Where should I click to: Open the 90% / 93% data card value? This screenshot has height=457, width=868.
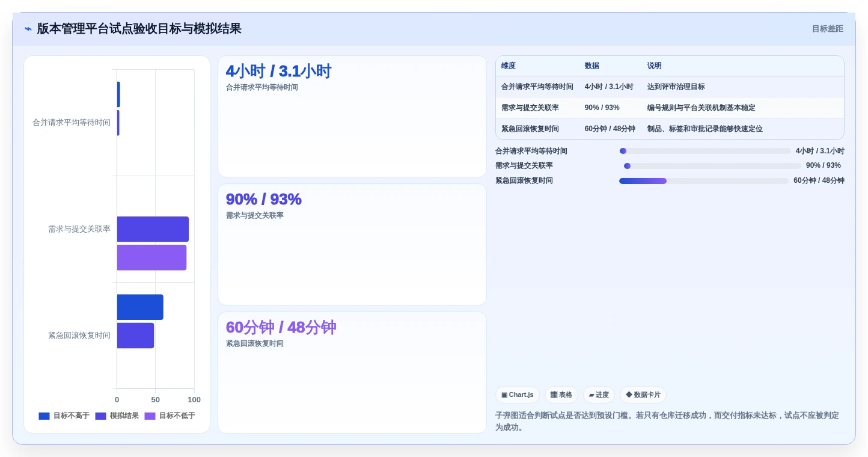(264, 200)
